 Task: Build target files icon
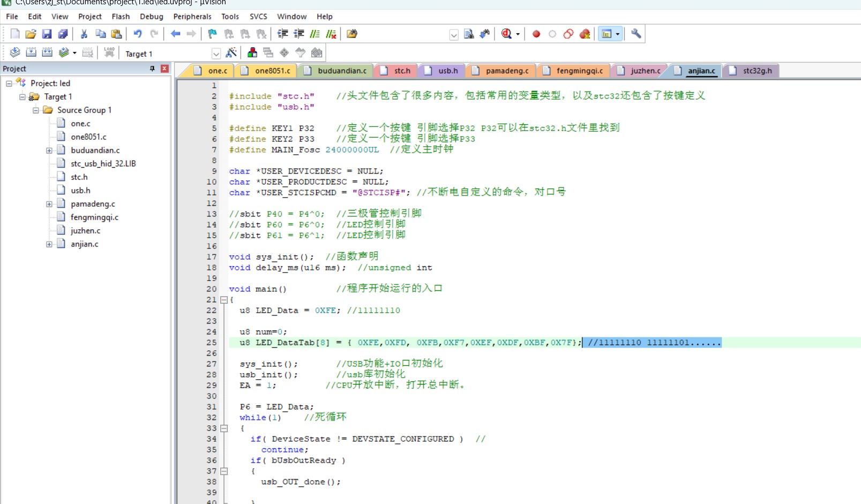31,52
